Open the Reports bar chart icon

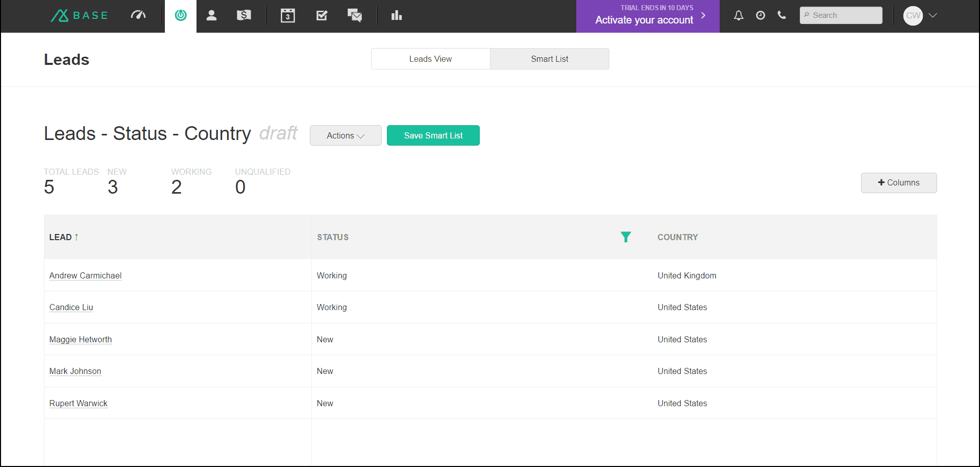tap(397, 15)
